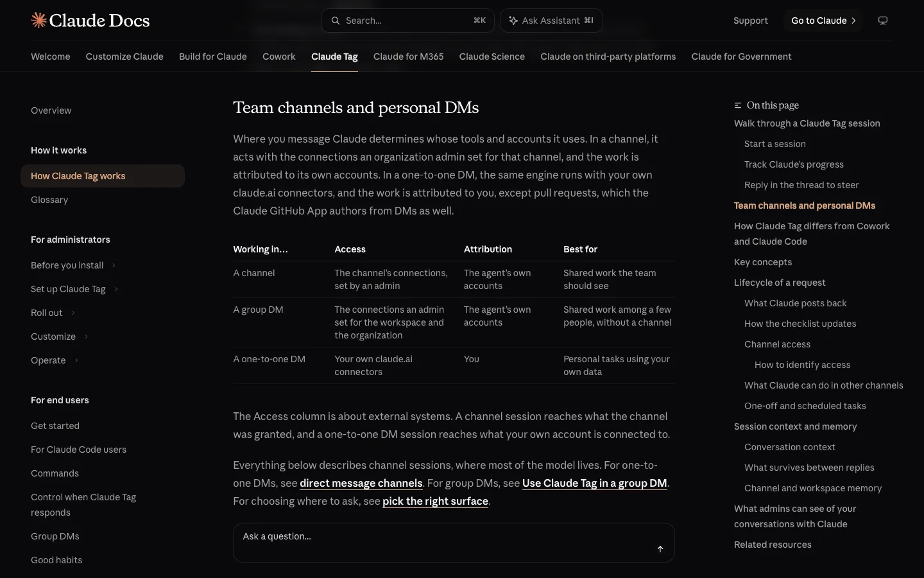
Task: Open Use Claude Tag in a group DM link
Action: point(595,483)
